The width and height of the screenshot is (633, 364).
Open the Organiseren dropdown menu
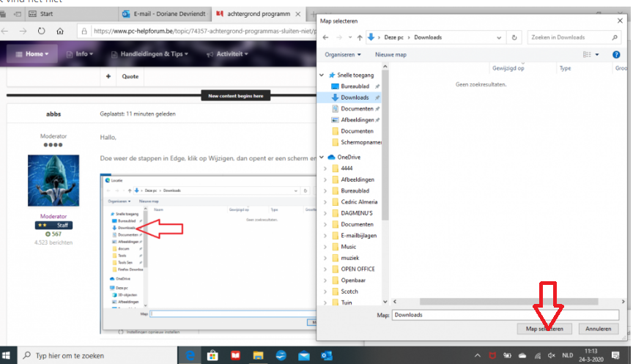[x=343, y=54]
